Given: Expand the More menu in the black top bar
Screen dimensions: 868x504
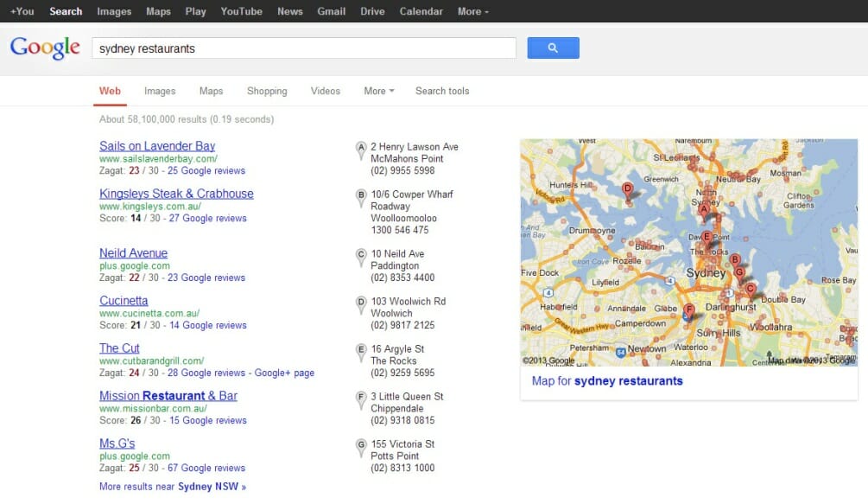Looking at the screenshot, I should [x=472, y=11].
